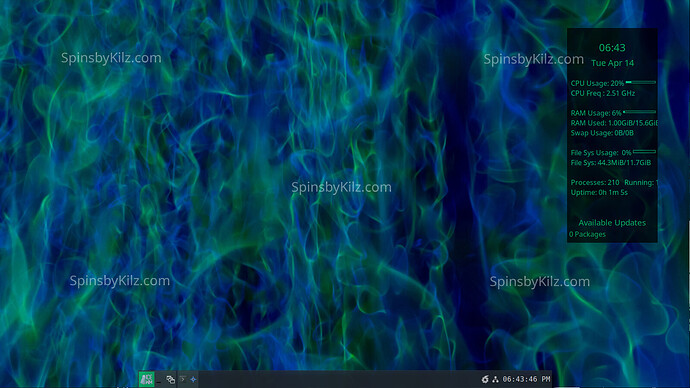Click the RAM Used 1.00GiB line

pos(614,123)
